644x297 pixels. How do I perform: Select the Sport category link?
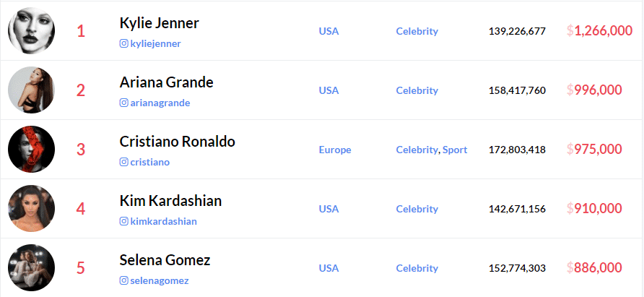455,150
